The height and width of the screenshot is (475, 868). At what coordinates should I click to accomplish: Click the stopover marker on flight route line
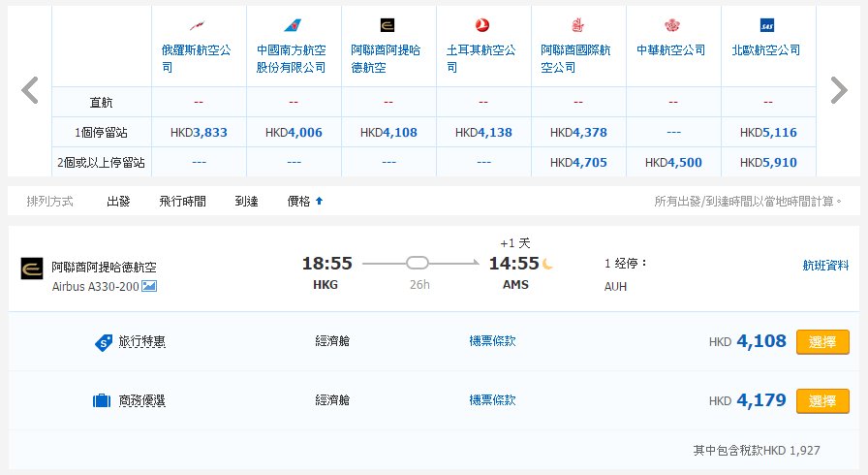pos(418,263)
